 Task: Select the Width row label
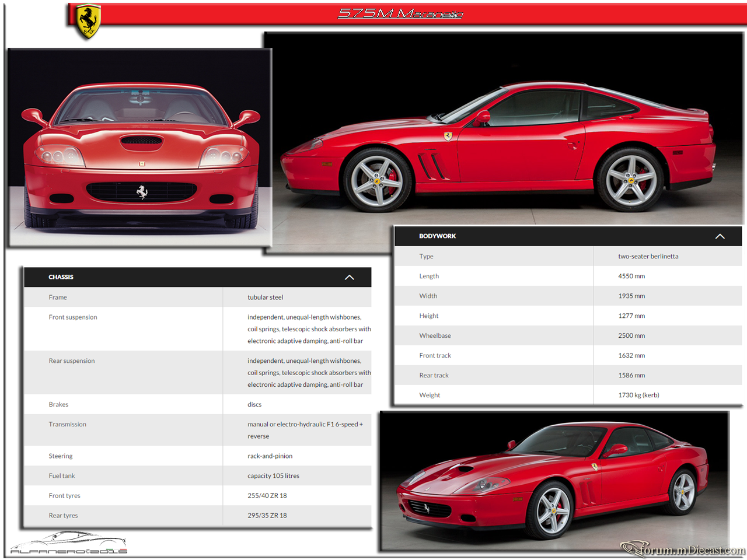428,296
